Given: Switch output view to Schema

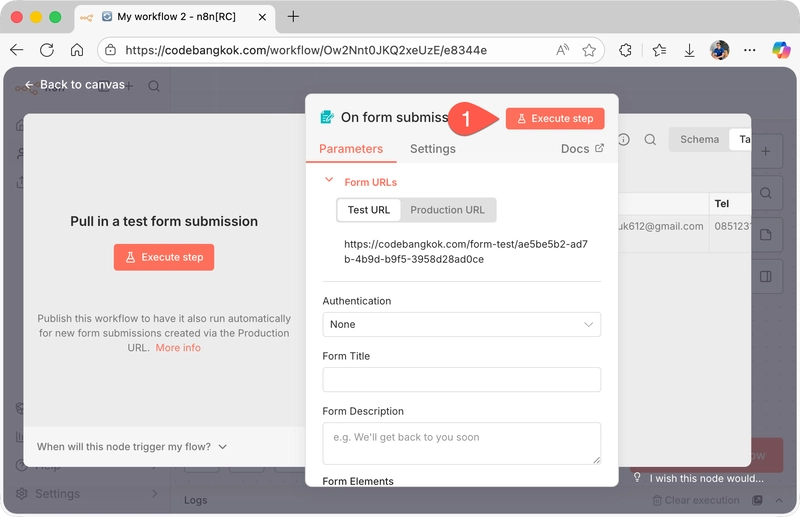Looking at the screenshot, I should (x=699, y=140).
